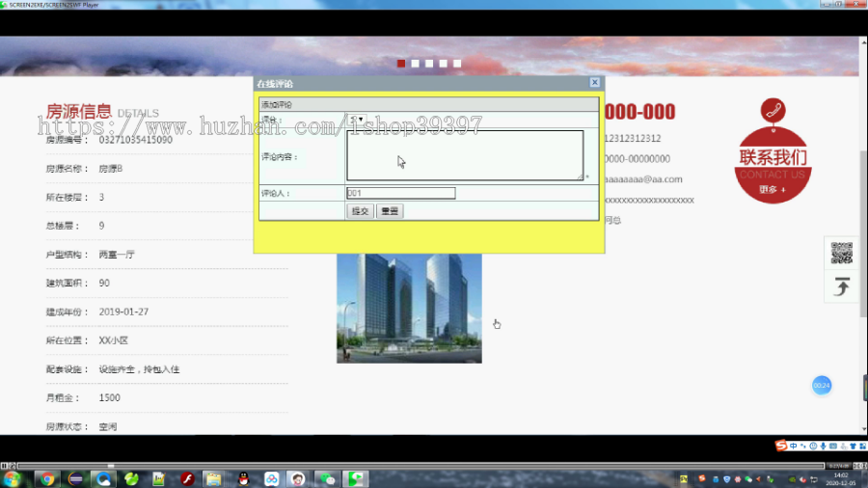Open the blue Q browser taskbar icon

tap(103, 479)
